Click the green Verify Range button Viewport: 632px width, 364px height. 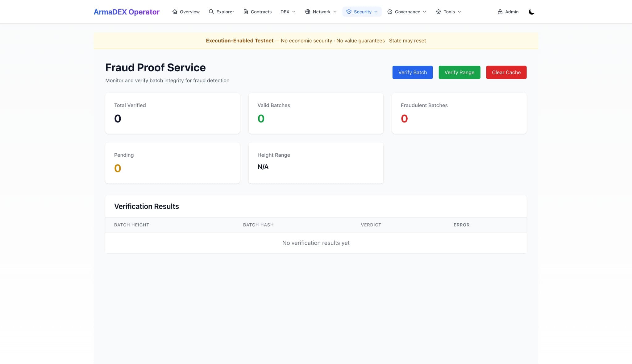(x=459, y=72)
